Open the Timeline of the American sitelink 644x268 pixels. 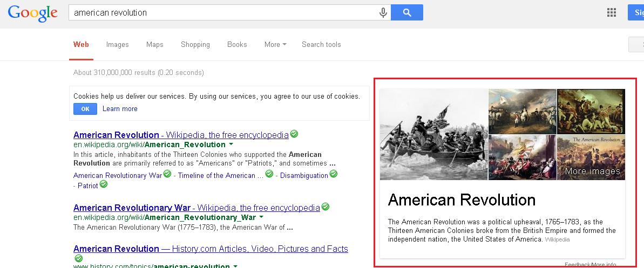pos(221,176)
